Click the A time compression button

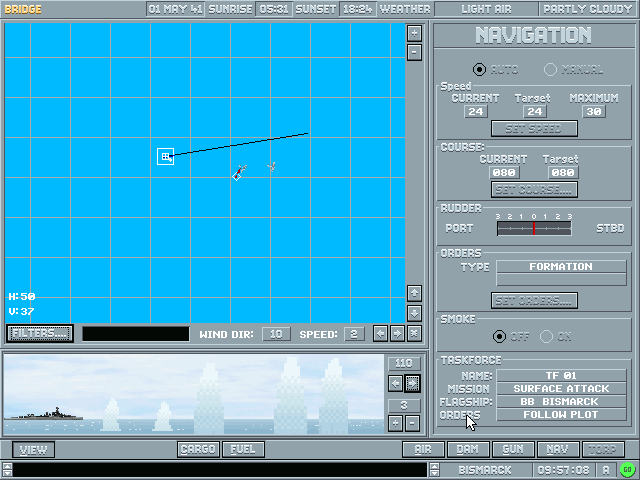click(x=606, y=470)
